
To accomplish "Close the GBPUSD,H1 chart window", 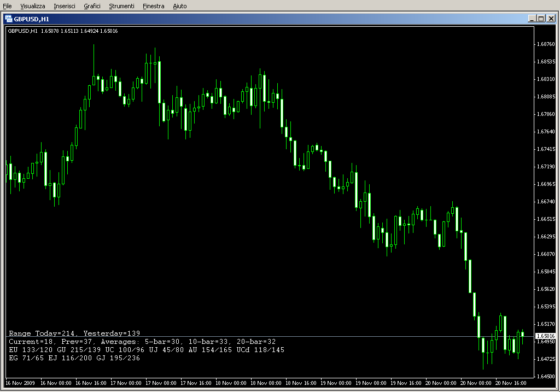I will point(551,19).
